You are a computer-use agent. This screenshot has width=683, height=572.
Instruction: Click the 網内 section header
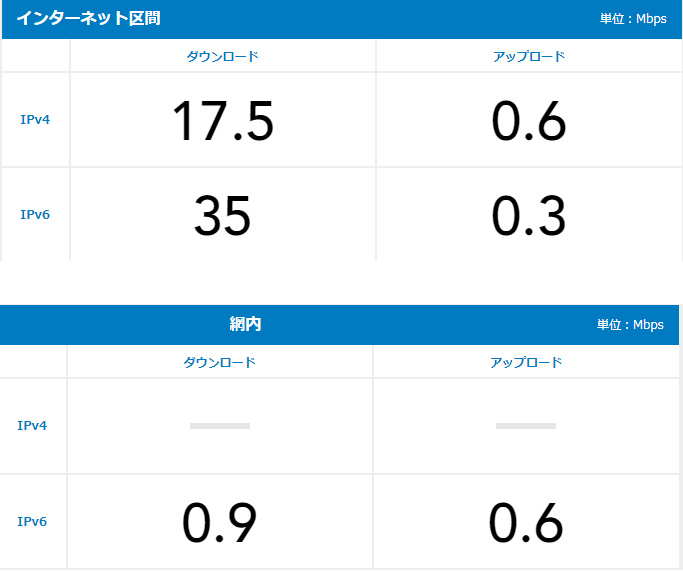point(245,324)
